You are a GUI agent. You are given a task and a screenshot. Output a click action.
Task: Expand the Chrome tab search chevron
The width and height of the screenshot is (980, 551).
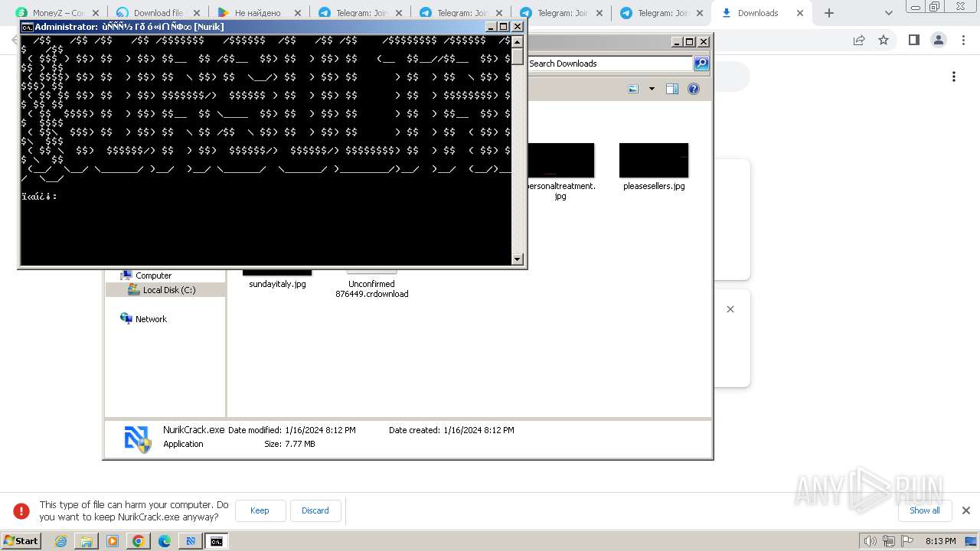[x=888, y=13]
